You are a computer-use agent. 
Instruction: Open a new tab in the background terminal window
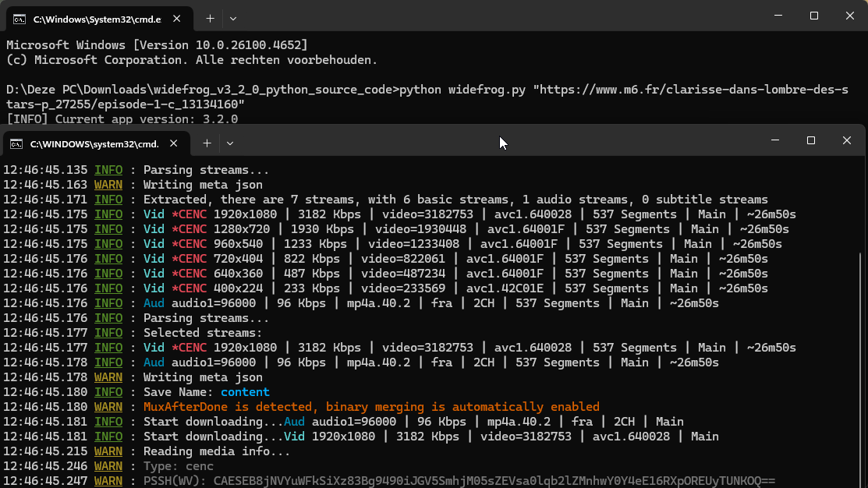pyautogui.click(x=210, y=18)
